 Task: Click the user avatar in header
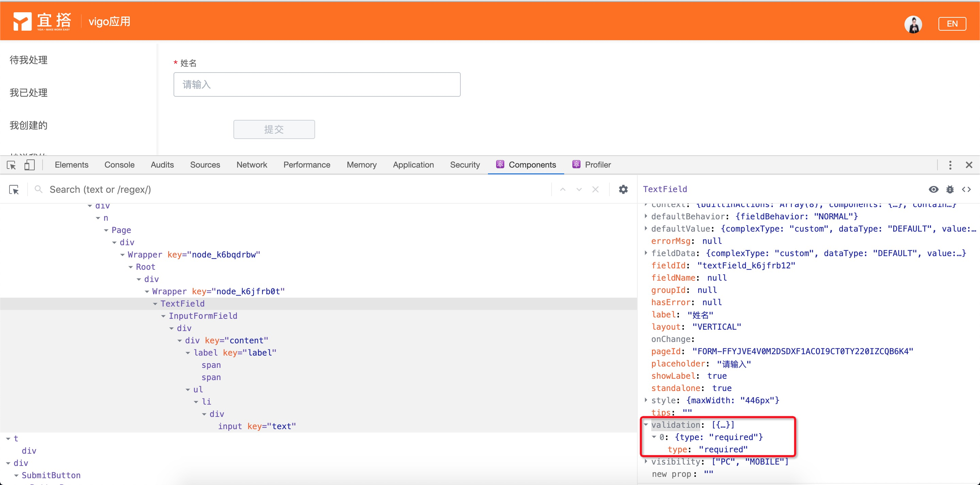[913, 25]
